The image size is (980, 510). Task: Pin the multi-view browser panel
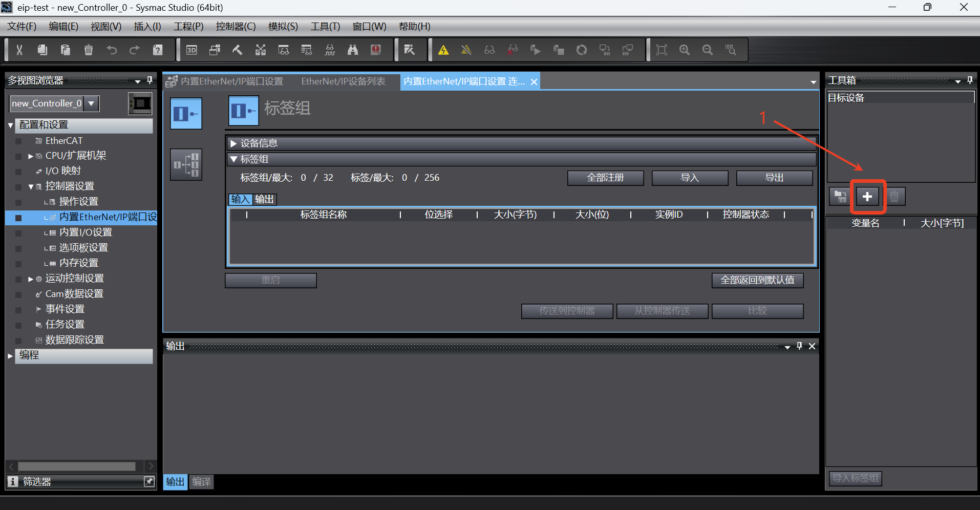(x=150, y=80)
